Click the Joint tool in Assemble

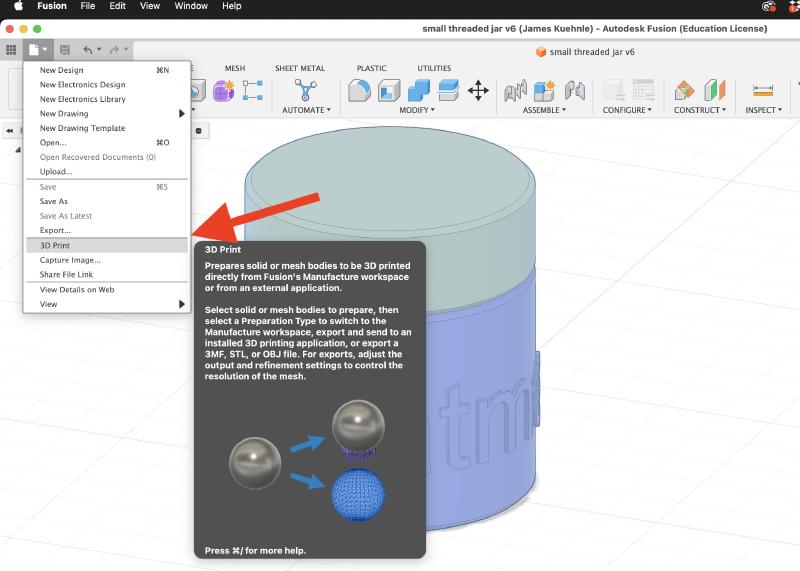tap(515, 91)
